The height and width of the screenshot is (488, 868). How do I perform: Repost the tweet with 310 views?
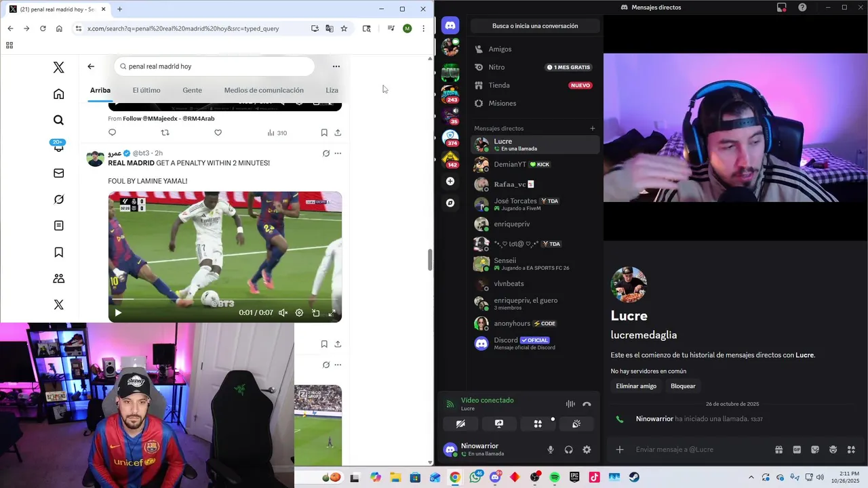point(165,133)
